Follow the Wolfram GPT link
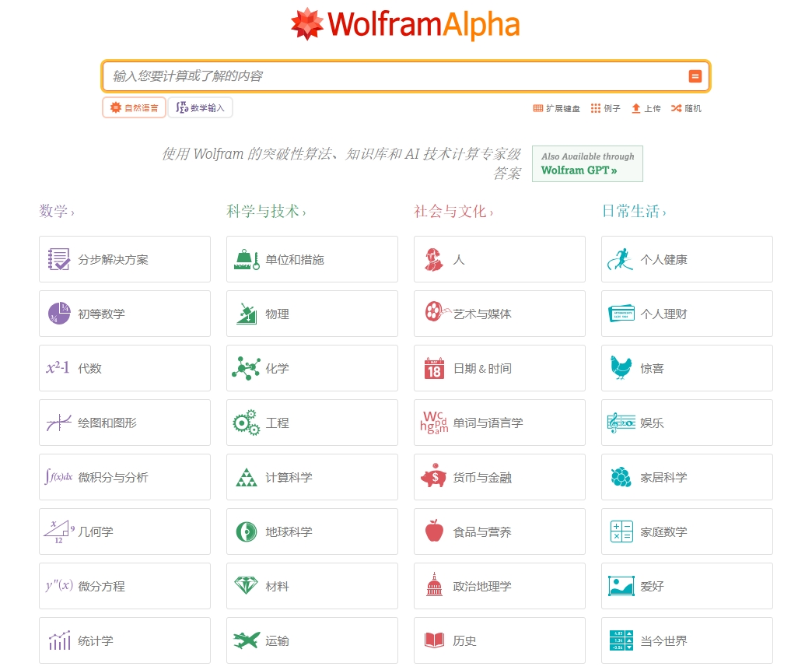The height and width of the screenshot is (670, 812). click(579, 170)
